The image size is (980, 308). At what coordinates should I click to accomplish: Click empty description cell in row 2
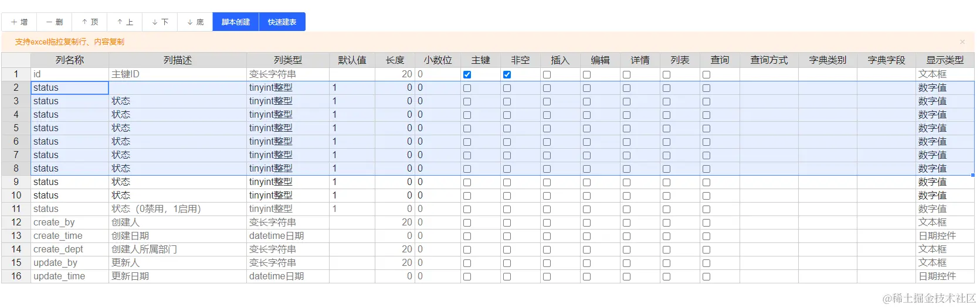(x=178, y=88)
